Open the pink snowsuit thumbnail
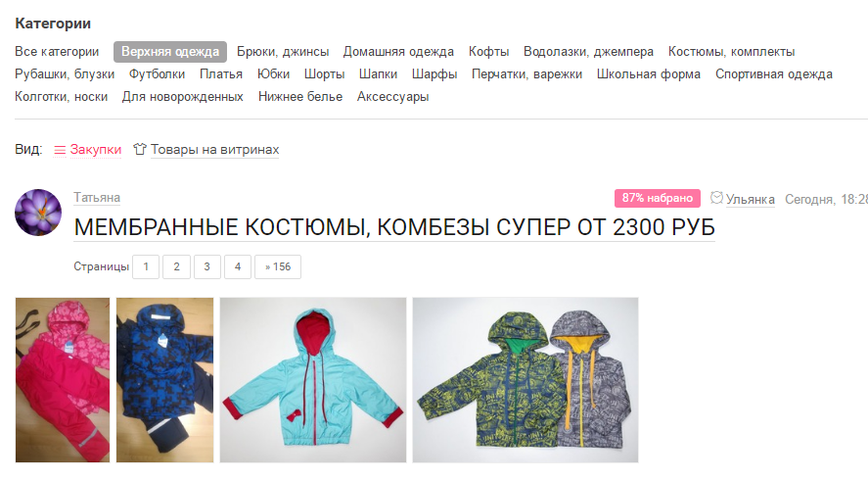The height and width of the screenshot is (480, 868). pos(63,380)
